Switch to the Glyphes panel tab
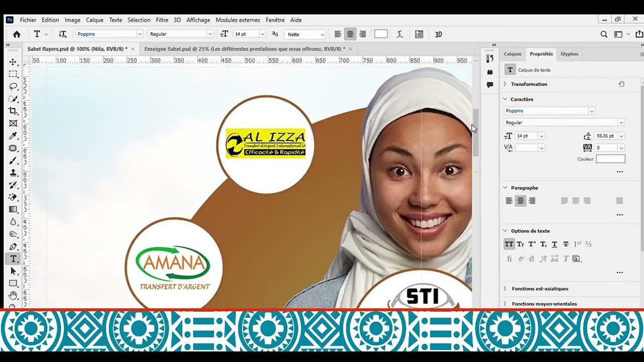Screen dimensions: 644x362 tap(570, 54)
